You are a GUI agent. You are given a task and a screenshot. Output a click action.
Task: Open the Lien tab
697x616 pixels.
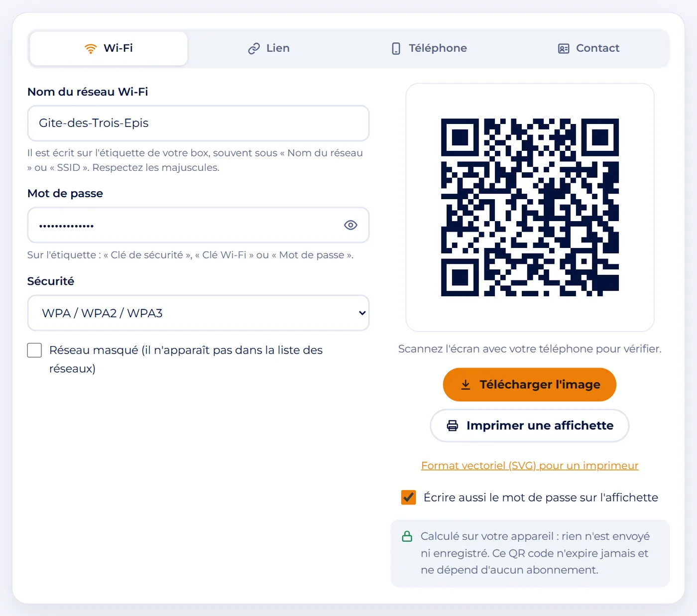pyautogui.click(x=269, y=48)
